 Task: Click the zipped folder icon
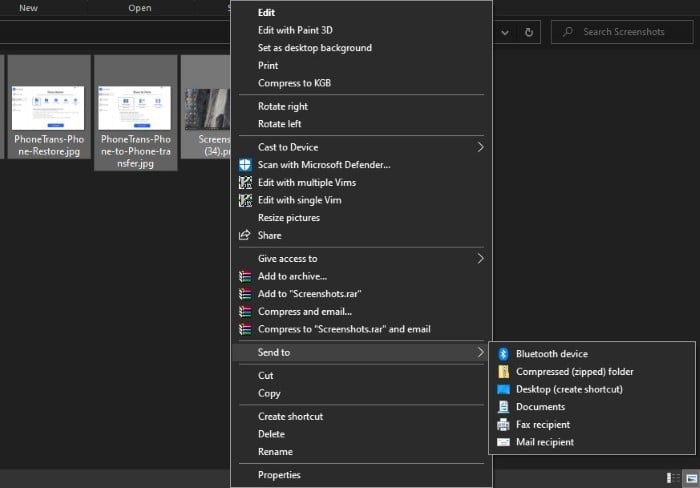[x=503, y=371]
